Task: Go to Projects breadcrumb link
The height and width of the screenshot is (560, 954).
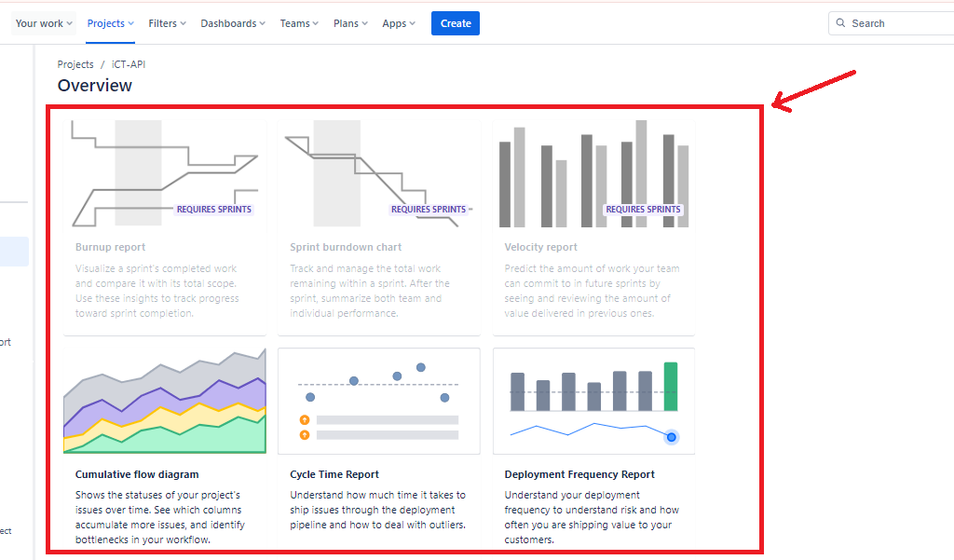Action: (x=75, y=64)
